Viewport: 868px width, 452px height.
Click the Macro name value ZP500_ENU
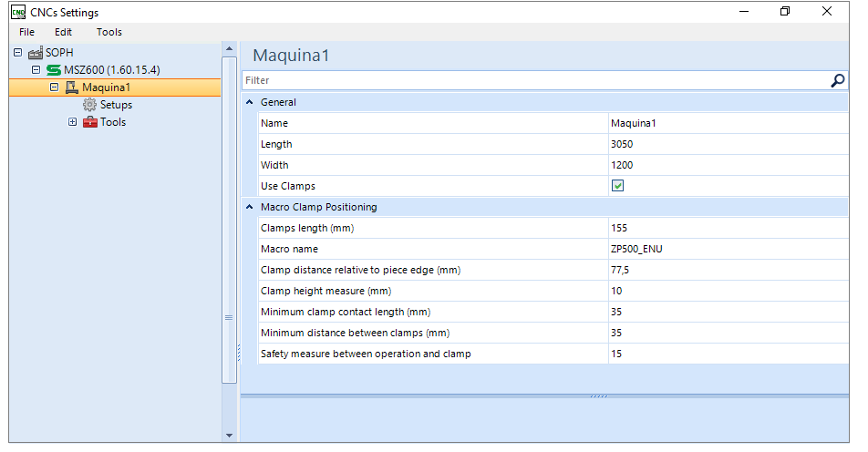[x=636, y=249]
